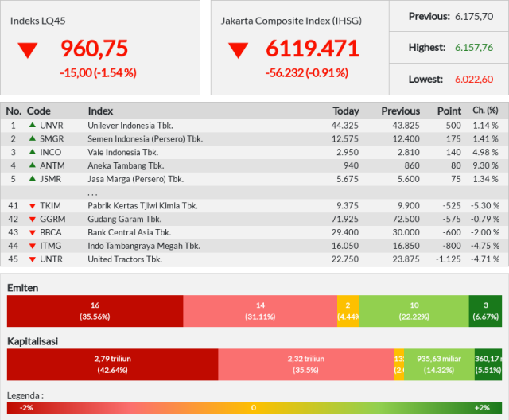This screenshot has height=420, width=509.
Task: Click the green up arrow for UNVR
Action: tap(33, 125)
